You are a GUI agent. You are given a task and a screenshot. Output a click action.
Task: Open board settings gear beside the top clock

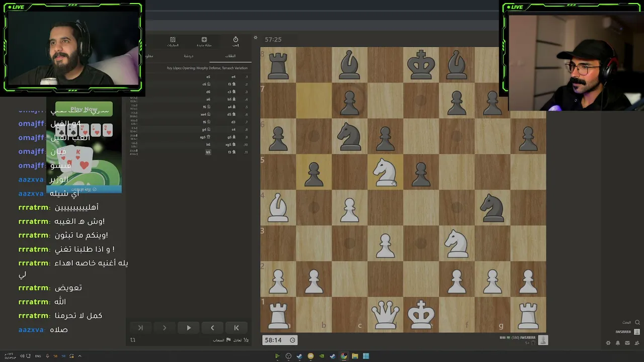[255, 38]
